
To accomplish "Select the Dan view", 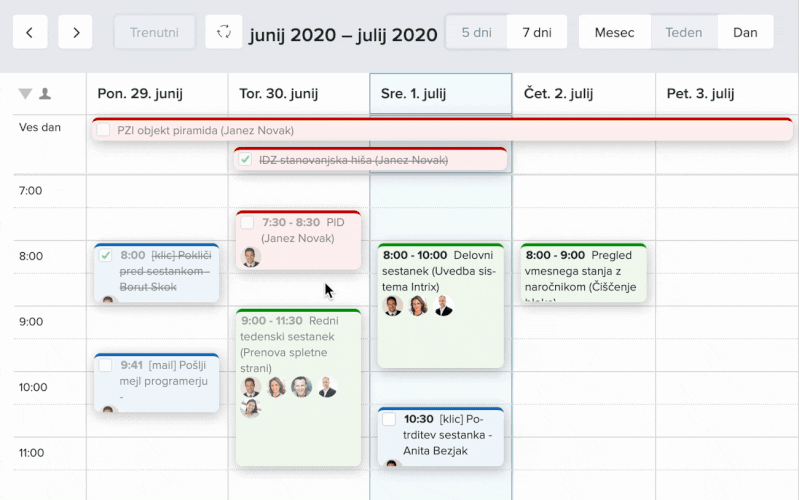I will [x=745, y=32].
